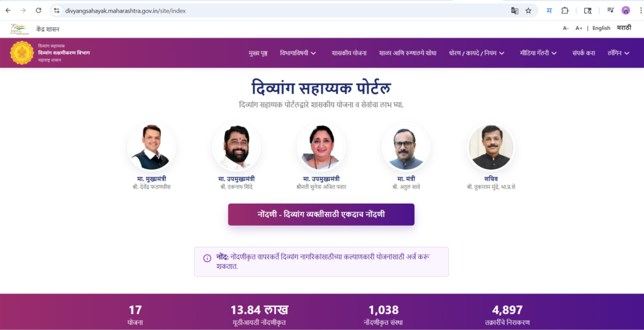Expand the धोरण / कायदे / नियम dropdown

(x=477, y=53)
